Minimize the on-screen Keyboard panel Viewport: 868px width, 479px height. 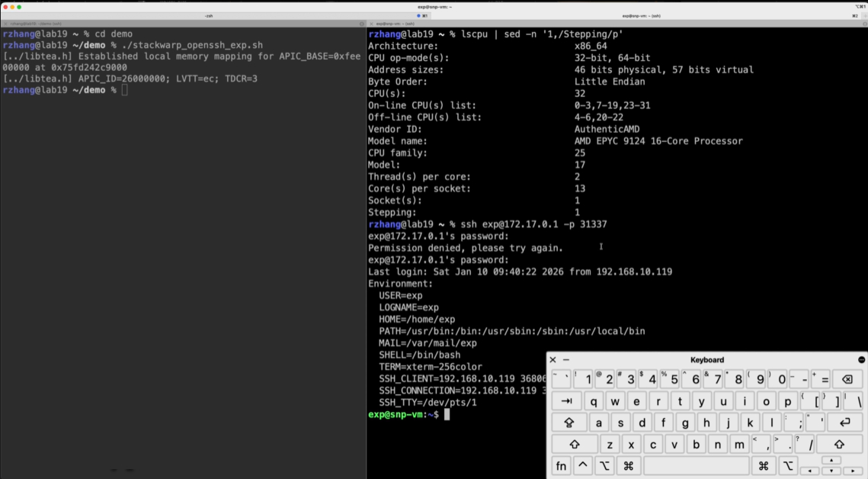(x=566, y=360)
